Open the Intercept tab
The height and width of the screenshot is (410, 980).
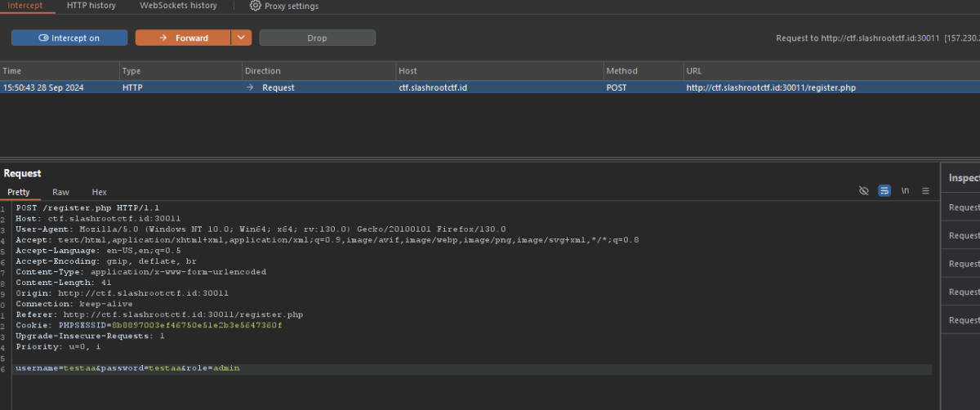pos(24,6)
